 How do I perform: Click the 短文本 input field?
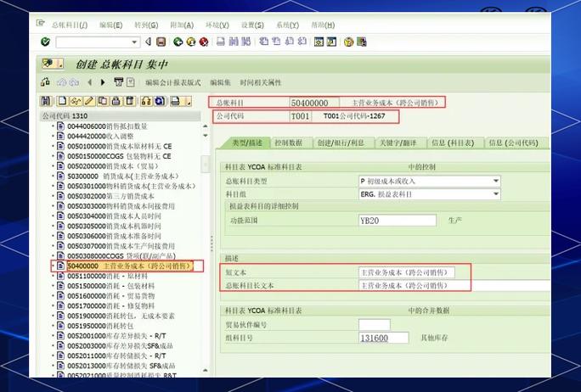407,272
